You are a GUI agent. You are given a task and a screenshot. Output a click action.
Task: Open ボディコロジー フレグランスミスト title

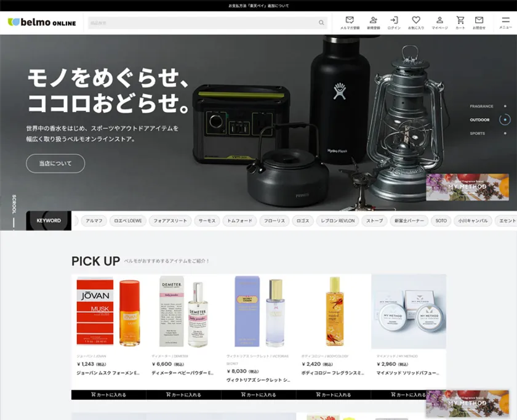click(x=333, y=373)
